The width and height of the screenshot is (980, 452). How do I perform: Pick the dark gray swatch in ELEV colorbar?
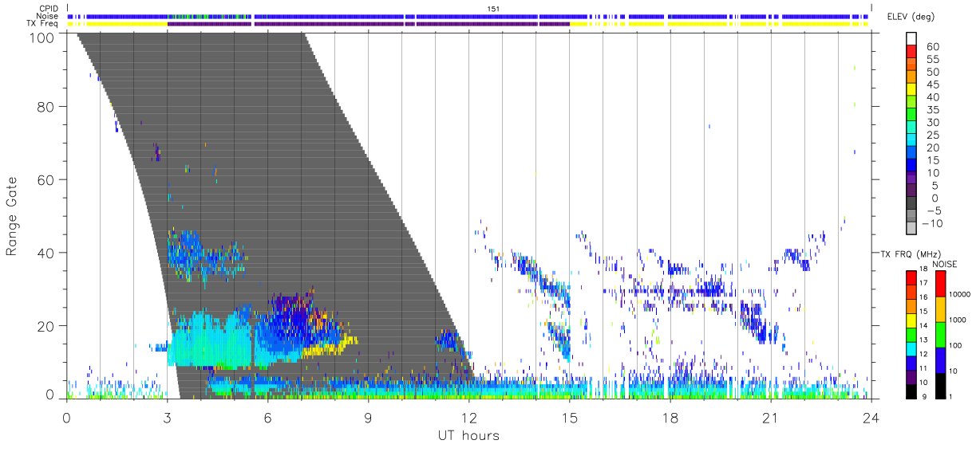911,202
